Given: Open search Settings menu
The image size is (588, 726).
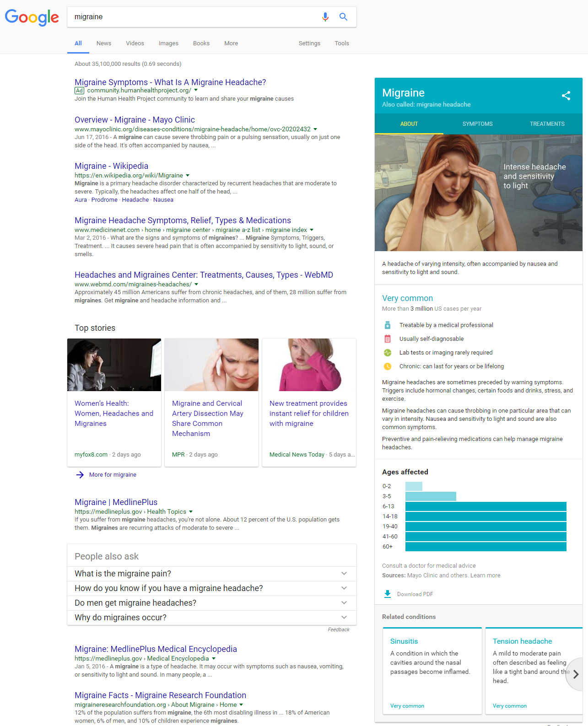Looking at the screenshot, I should pos(309,43).
